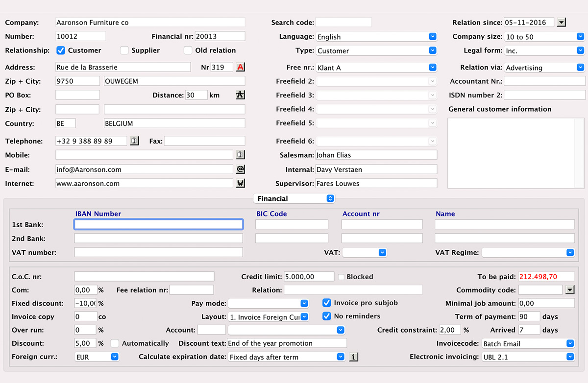Toggle the Blocked checkbox

pos(342,277)
